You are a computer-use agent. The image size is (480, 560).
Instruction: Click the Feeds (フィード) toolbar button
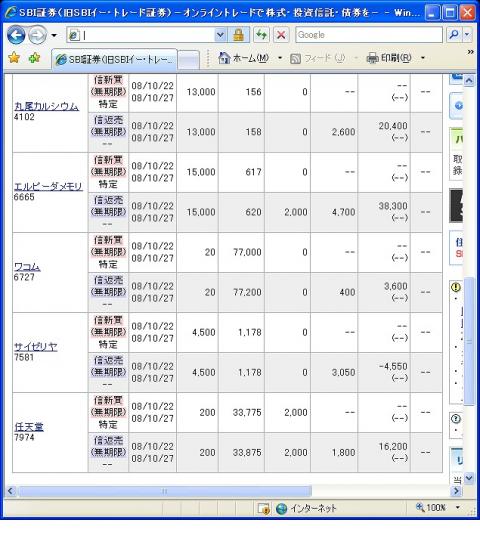317,58
